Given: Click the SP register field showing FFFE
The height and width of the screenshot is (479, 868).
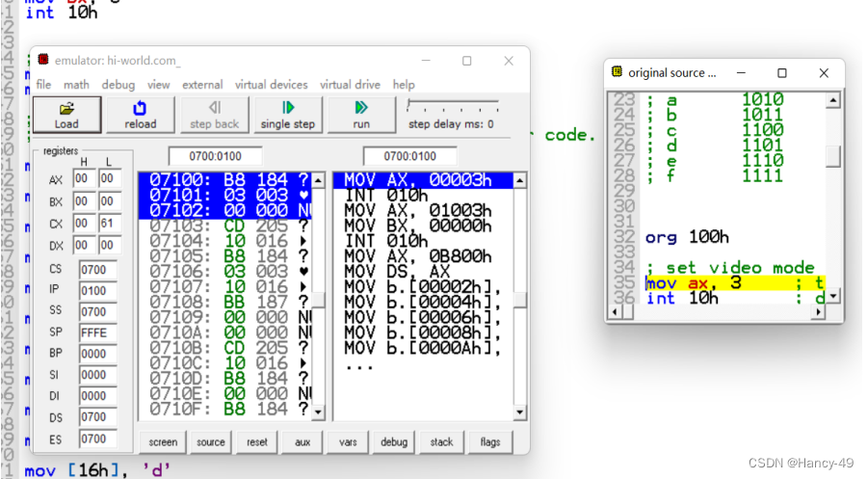Looking at the screenshot, I should pyautogui.click(x=98, y=333).
